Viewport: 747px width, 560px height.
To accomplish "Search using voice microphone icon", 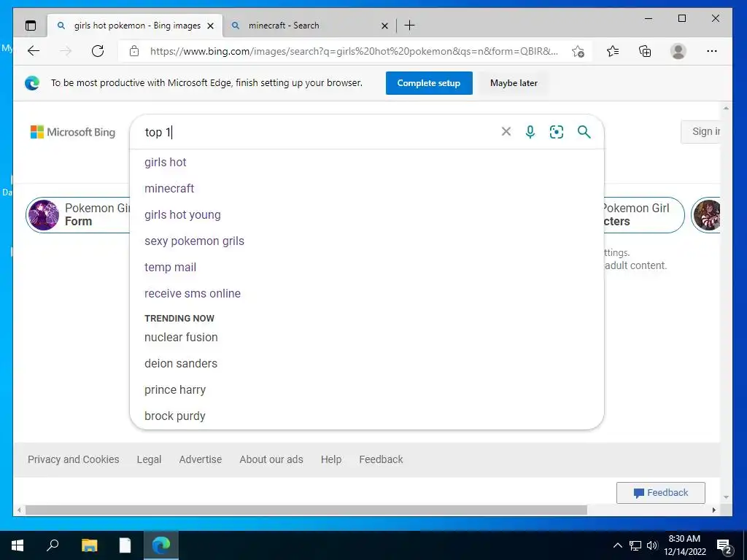I will pyautogui.click(x=530, y=131).
